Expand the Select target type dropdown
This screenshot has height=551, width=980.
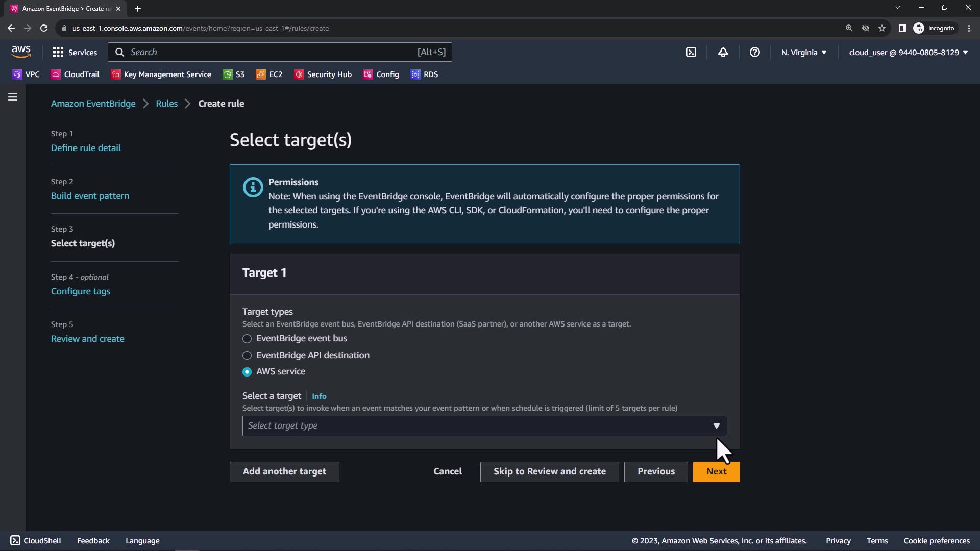click(x=484, y=426)
